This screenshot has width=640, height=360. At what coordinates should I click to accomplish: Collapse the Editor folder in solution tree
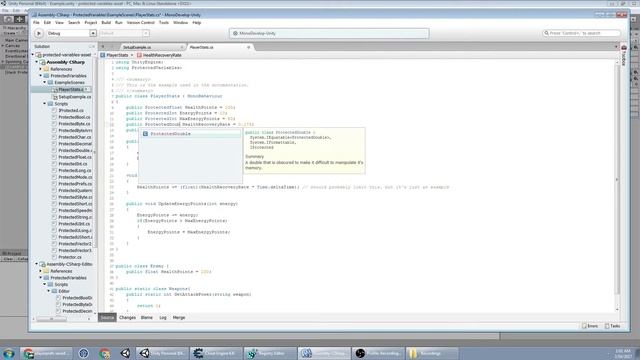[x=49, y=291]
